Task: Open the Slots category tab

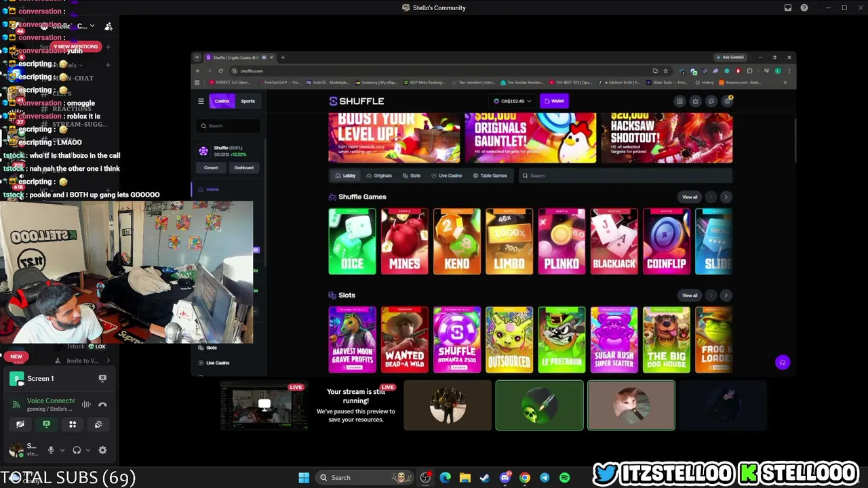Action: [412, 176]
